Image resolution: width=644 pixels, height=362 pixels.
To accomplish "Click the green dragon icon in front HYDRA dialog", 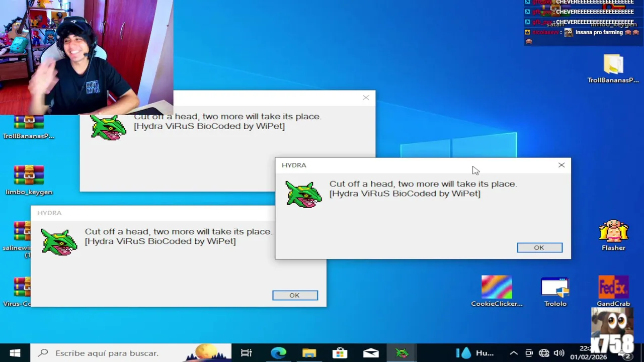I will [x=303, y=194].
